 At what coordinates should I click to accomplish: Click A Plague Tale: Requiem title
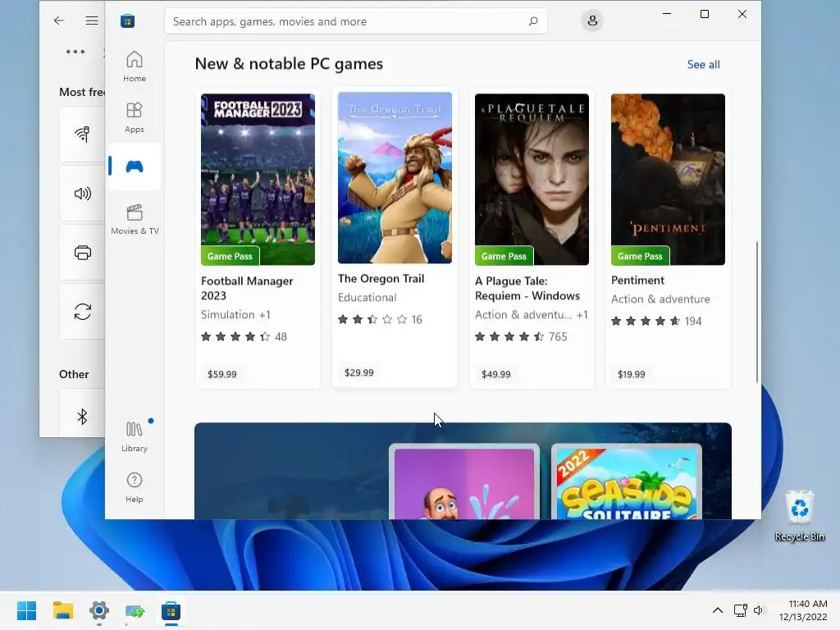click(x=527, y=288)
